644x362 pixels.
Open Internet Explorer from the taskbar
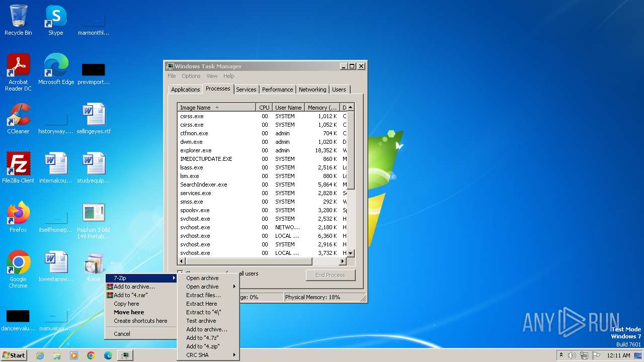pos(40,355)
